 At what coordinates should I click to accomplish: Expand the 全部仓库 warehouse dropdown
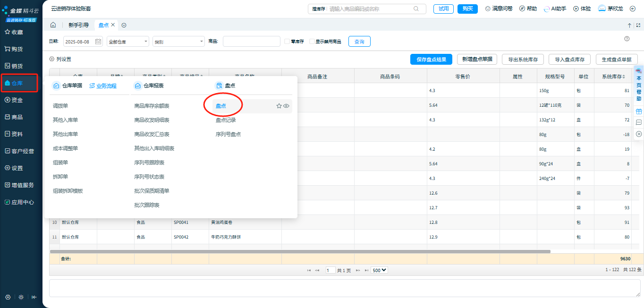[x=128, y=42]
